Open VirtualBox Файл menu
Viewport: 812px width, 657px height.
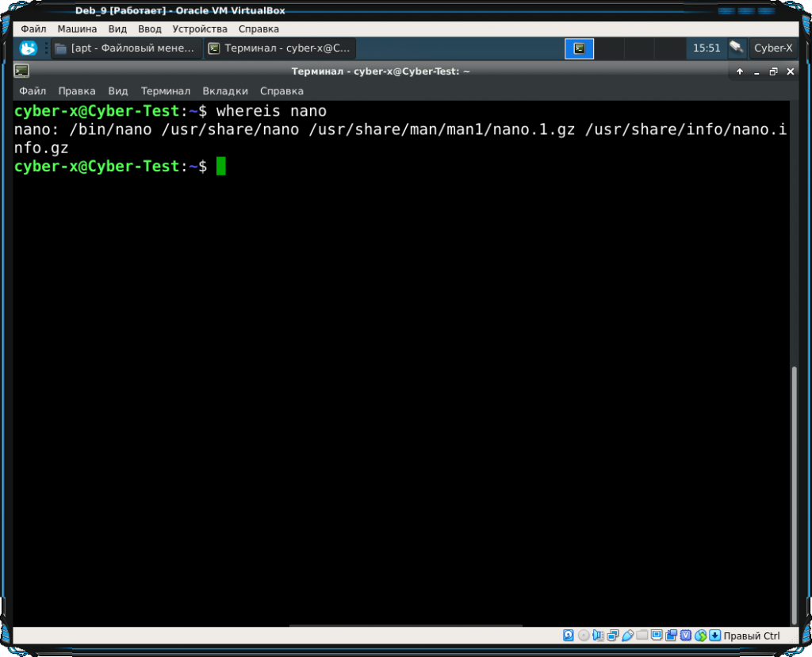33,29
